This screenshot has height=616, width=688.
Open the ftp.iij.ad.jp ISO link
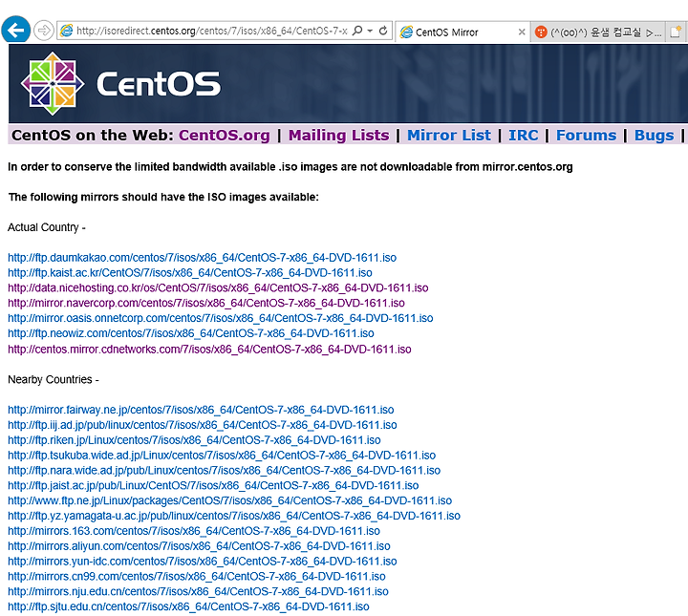203,425
